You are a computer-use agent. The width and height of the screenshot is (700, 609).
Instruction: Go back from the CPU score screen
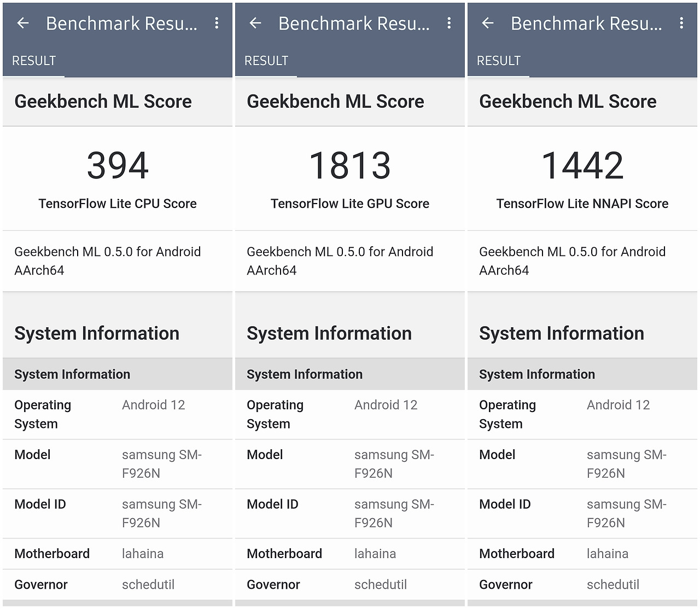(23, 23)
